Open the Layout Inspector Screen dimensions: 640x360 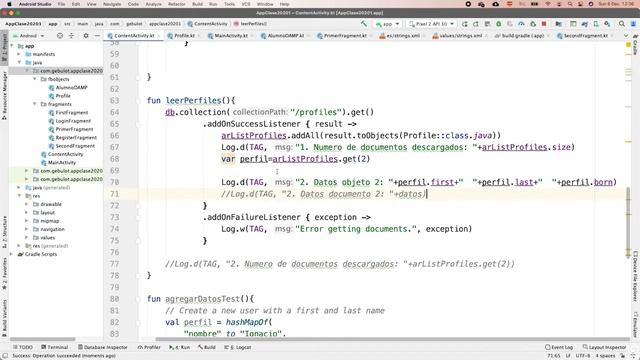point(604,347)
